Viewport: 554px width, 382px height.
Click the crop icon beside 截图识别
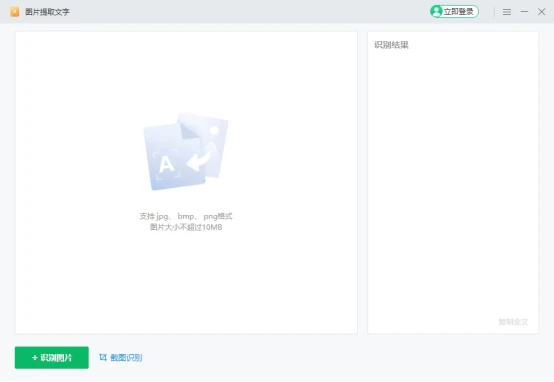pyautogui.click(x=103, y=357)
